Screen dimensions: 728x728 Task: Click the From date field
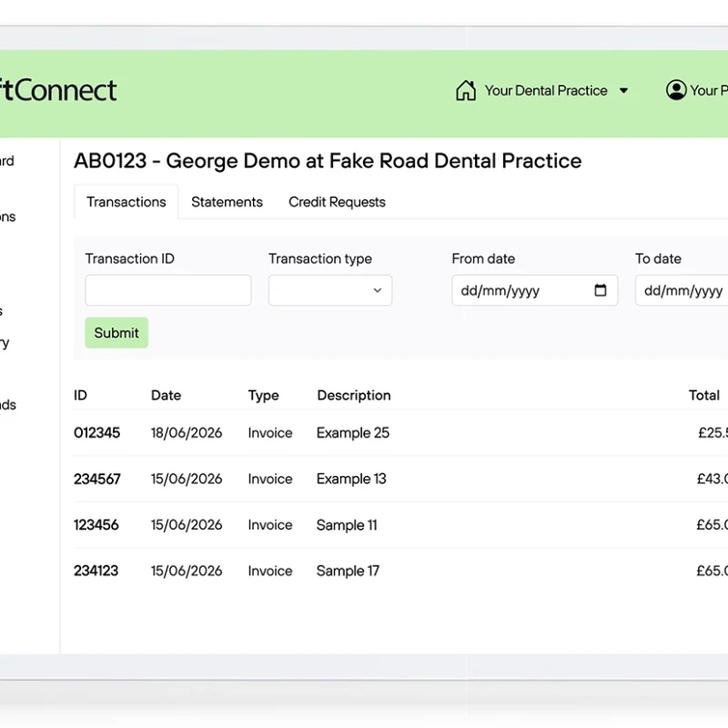535,290
